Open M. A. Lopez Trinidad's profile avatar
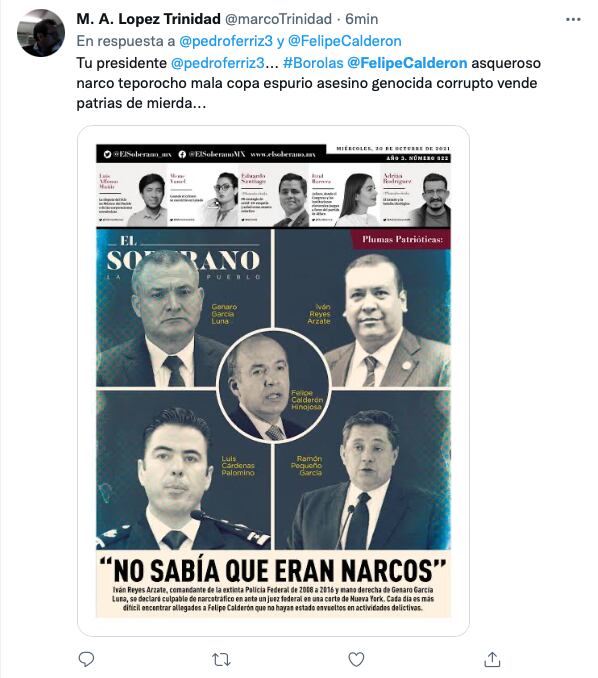The image size is (598, 678). [x=41, y=33]
